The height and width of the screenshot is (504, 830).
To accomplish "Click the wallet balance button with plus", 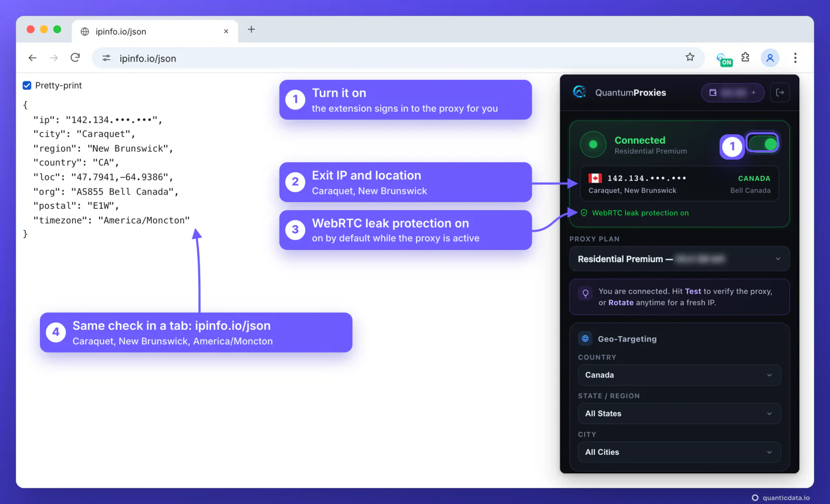I will pyautogui.click(x=732, y=93).
